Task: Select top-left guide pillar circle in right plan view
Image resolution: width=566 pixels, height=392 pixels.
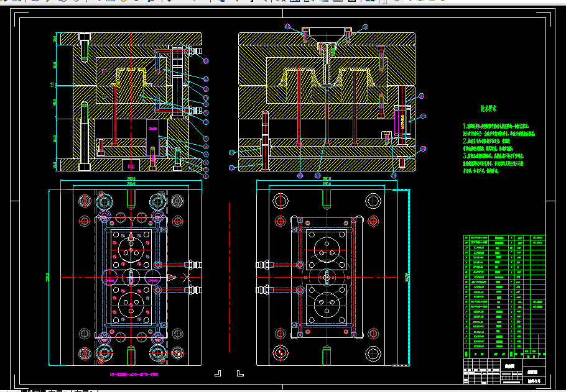Action: [x=281, y=201]
